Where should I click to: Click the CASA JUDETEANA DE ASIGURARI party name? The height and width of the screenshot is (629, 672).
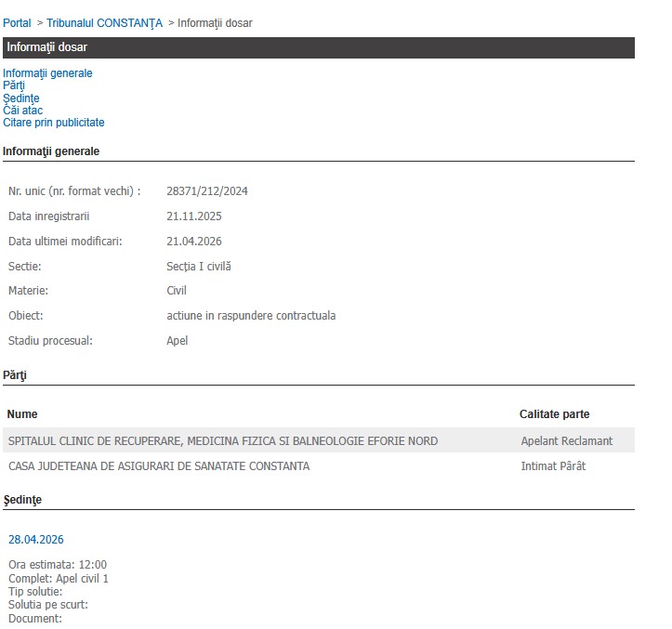159,465
